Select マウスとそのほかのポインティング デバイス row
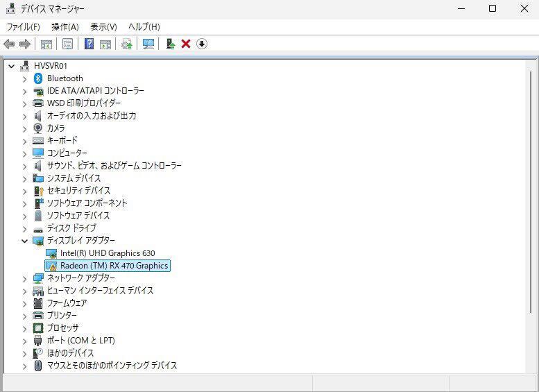This screenshot has width=539, height=392. click(x=112, y=365)
